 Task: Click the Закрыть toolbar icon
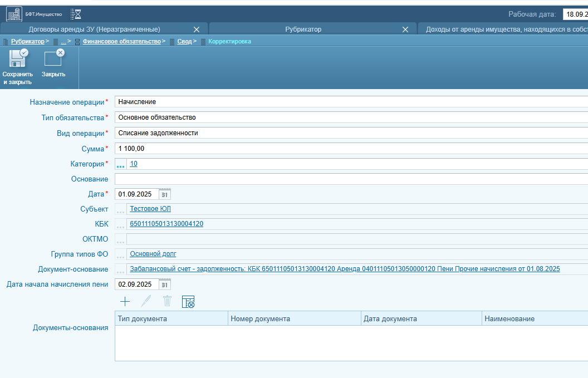(x=54, y=58)
